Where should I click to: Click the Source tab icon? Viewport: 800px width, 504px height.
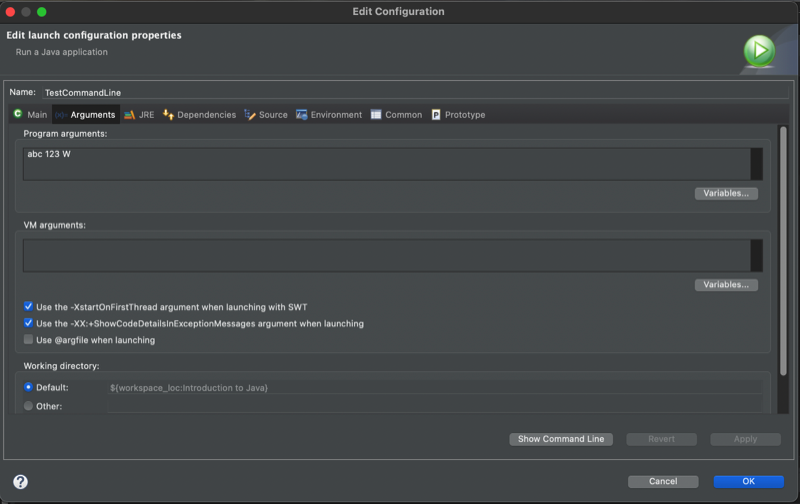[x=250, y=115]
